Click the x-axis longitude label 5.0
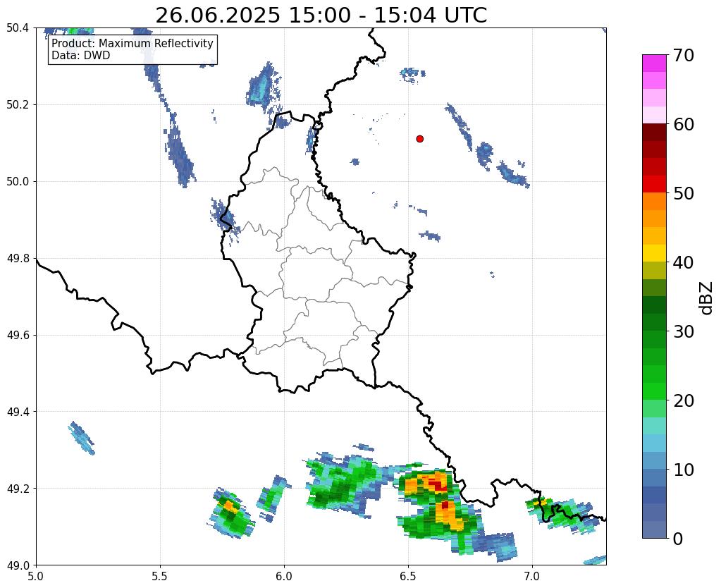The width and height of the screenshot is (721, 588). (36, 577)
